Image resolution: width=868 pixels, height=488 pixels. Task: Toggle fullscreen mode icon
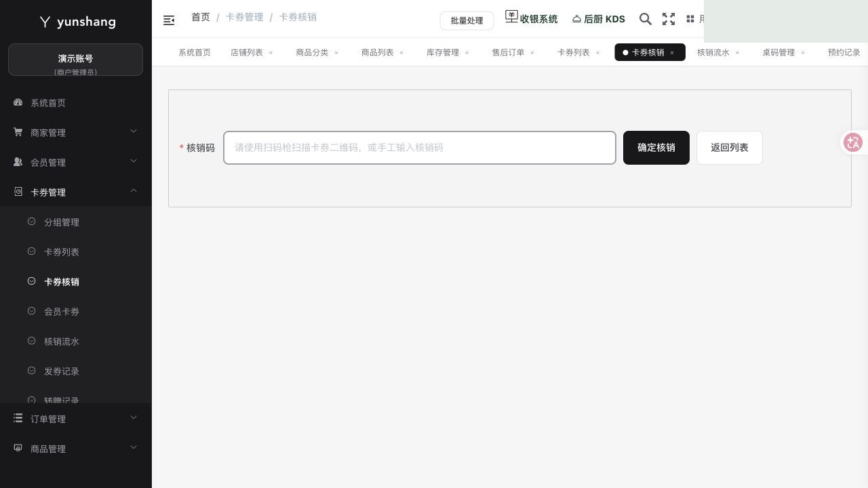tap(669, 19)
